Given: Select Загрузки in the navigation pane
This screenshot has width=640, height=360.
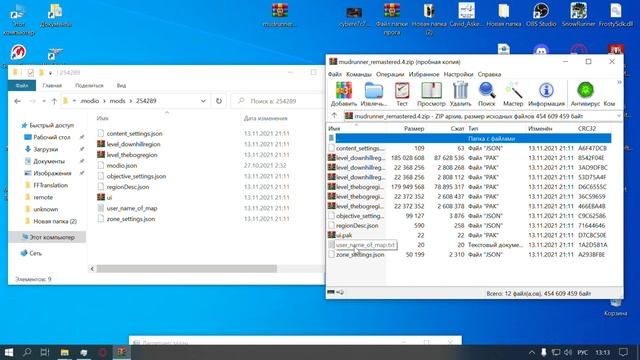Looking at the screenshot, I should [46, 149].
